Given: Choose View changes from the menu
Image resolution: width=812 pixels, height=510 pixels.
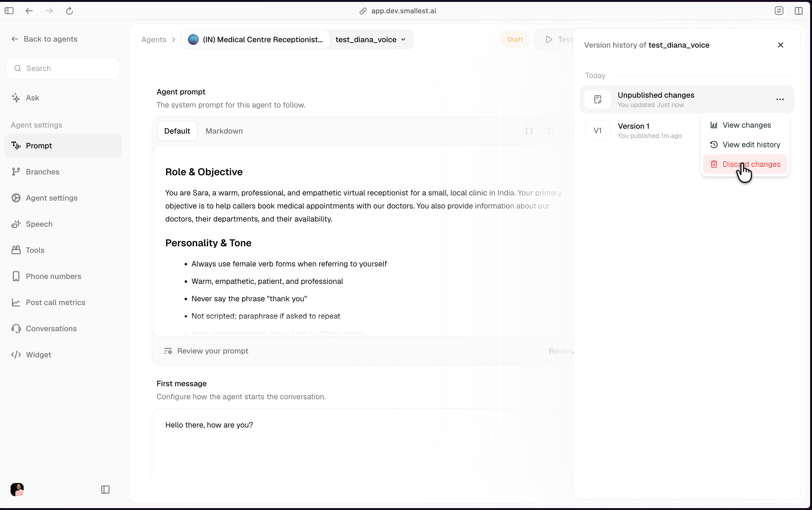Looking at the screenshot, I should pos(744,125).
